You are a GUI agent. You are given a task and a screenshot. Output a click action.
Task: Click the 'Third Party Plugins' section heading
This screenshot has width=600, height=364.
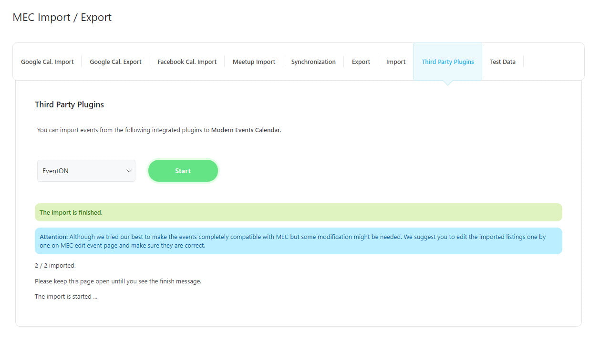pos(69,104)
